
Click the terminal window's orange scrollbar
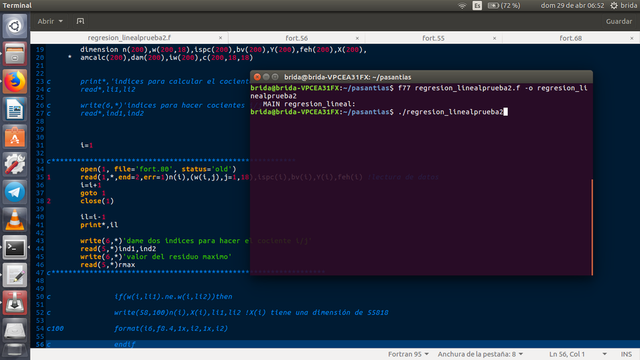click(591, 227)
